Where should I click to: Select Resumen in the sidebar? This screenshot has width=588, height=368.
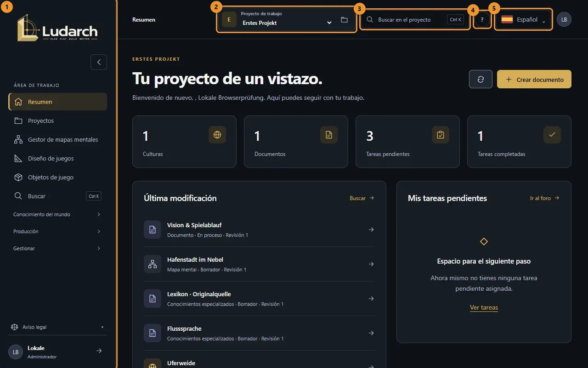pos(57,102)
